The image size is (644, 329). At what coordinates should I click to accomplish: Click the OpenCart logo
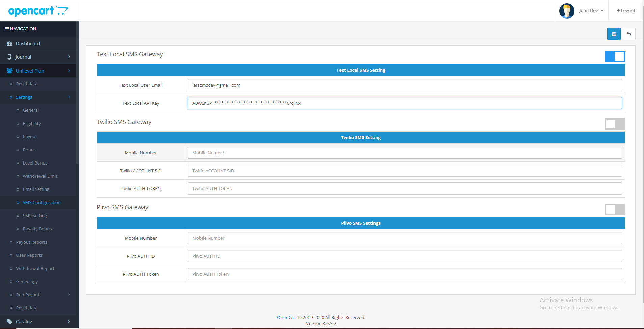point(38,11)
